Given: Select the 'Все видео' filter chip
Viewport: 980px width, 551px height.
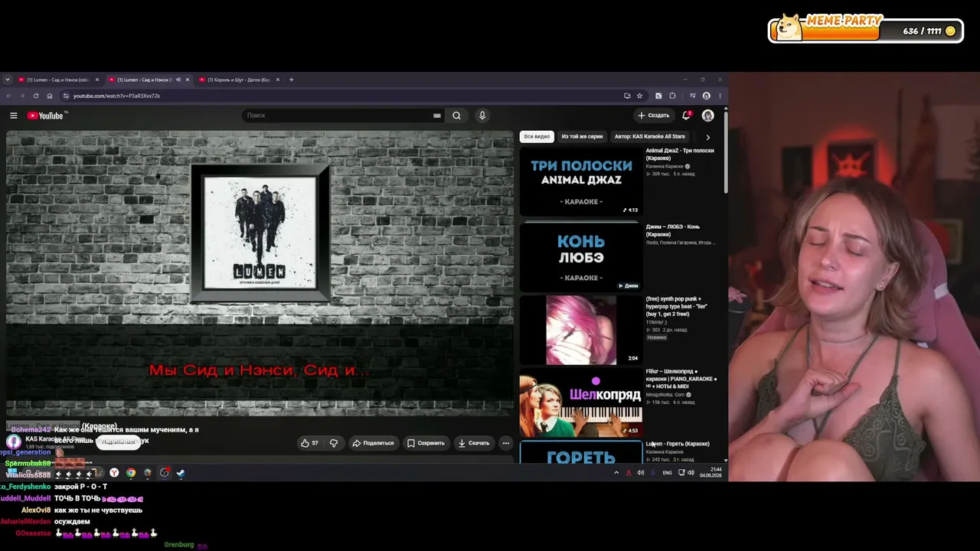Looking at the screenshot, I should tap(537, 136).
